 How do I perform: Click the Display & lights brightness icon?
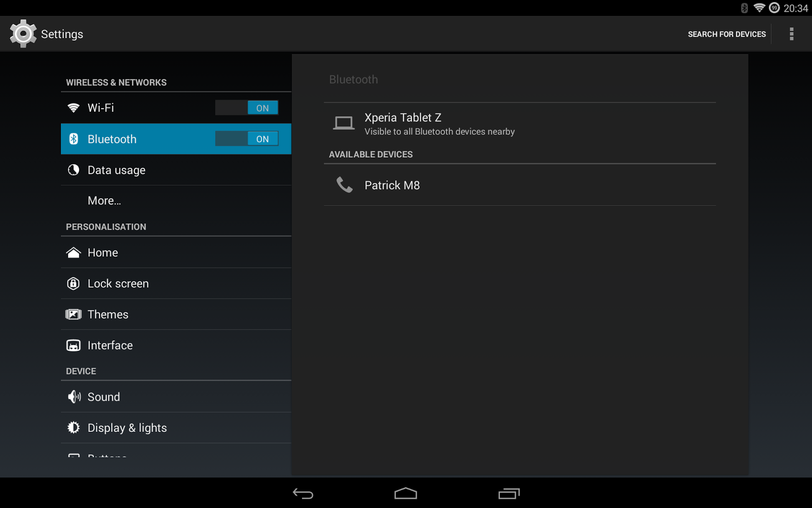74,428
